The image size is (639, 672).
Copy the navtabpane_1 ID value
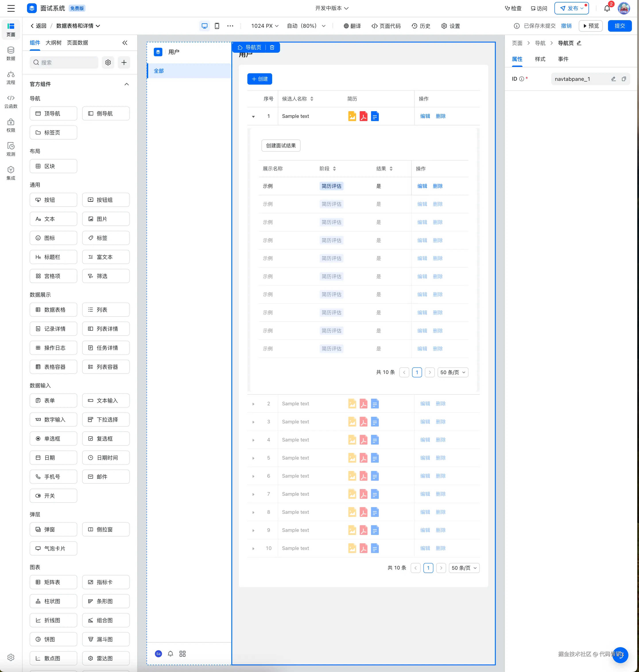point(624,79)
